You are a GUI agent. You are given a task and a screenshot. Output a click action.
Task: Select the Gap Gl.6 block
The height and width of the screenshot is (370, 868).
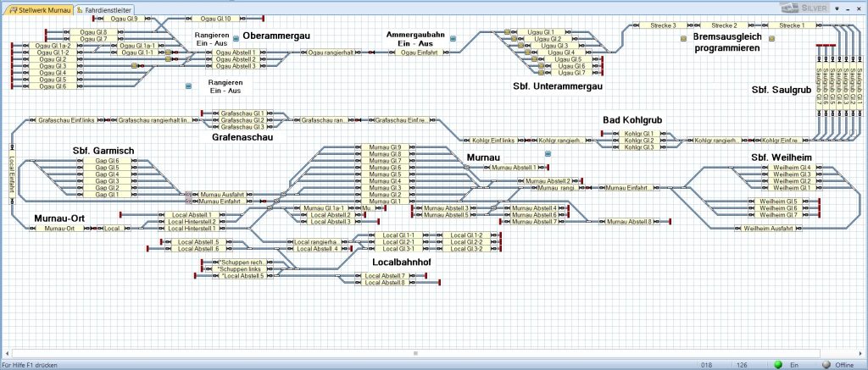(108, 161)
